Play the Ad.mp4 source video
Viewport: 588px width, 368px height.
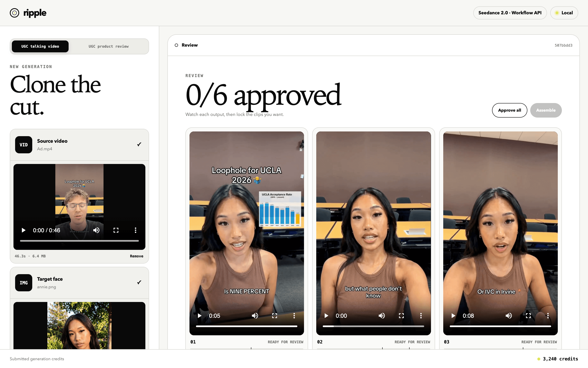point(23,230)
